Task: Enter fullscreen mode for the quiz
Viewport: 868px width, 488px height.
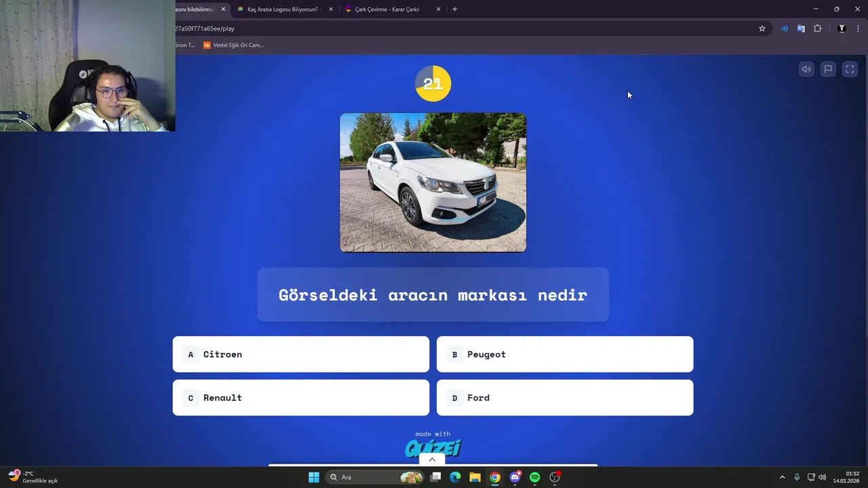Action: click(850, 69)
